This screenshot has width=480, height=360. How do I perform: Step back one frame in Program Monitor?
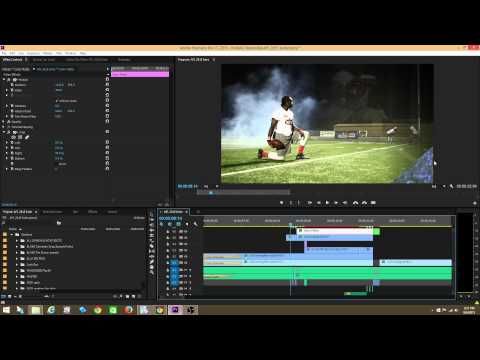(x=318, y=203)
